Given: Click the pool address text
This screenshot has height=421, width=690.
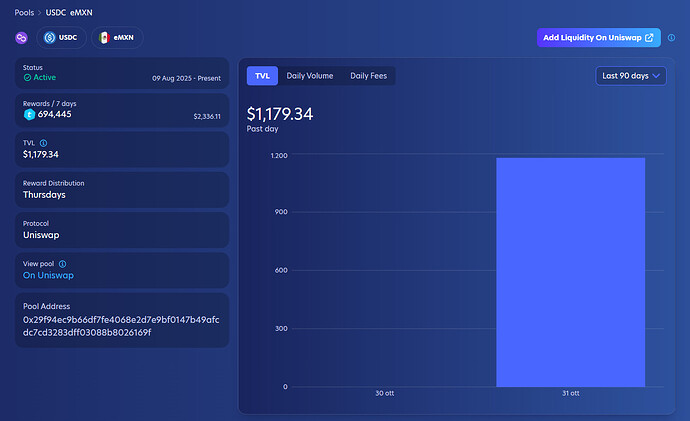Looking at the screenshot, I should [x=121, y=326].
